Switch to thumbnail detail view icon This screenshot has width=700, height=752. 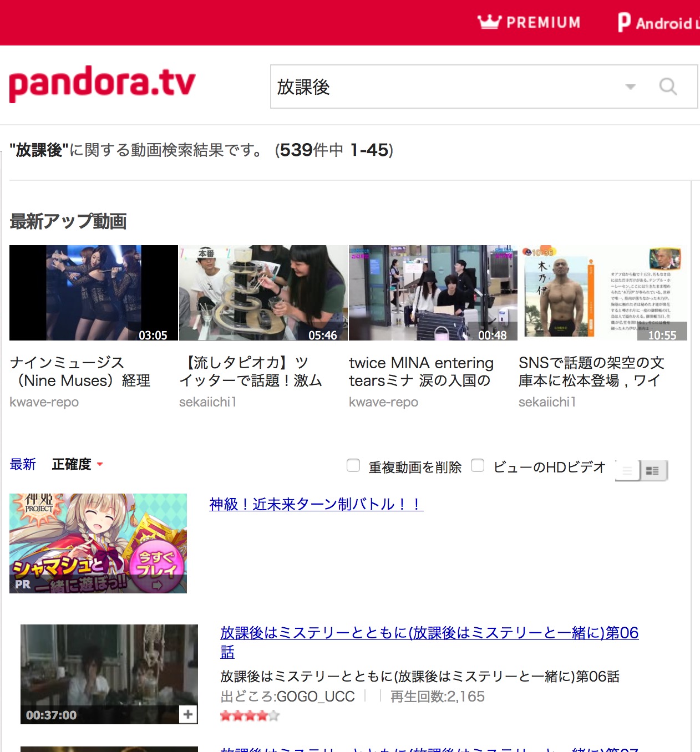pos(653,471)
